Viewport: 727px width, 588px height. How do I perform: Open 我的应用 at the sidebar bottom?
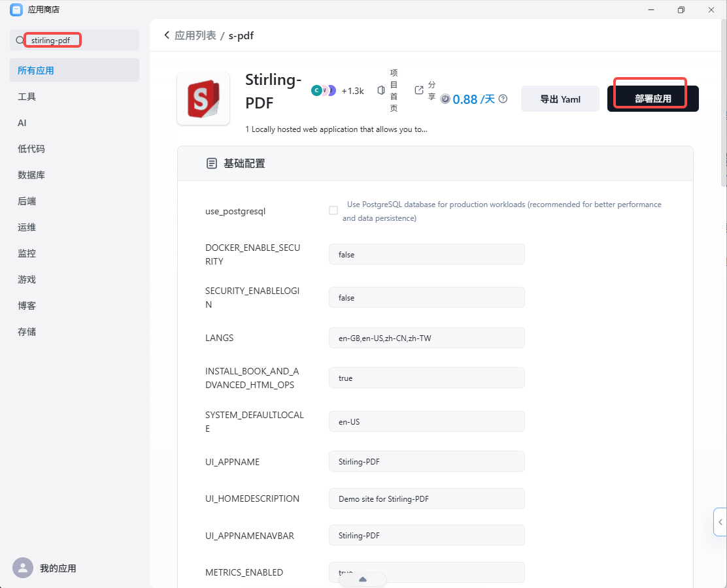pyautogui.click(x=58, y=568)
